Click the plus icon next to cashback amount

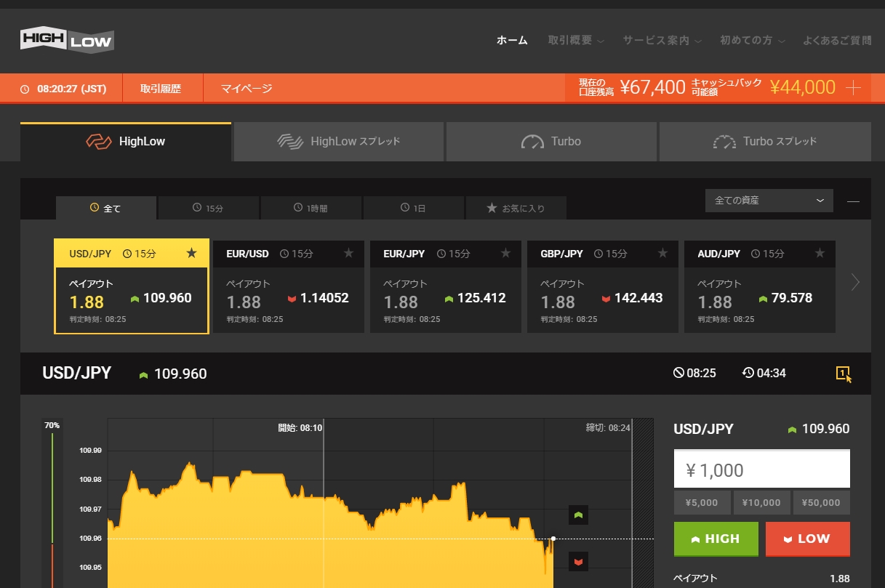pyautogui.click(x=854, y=88)
